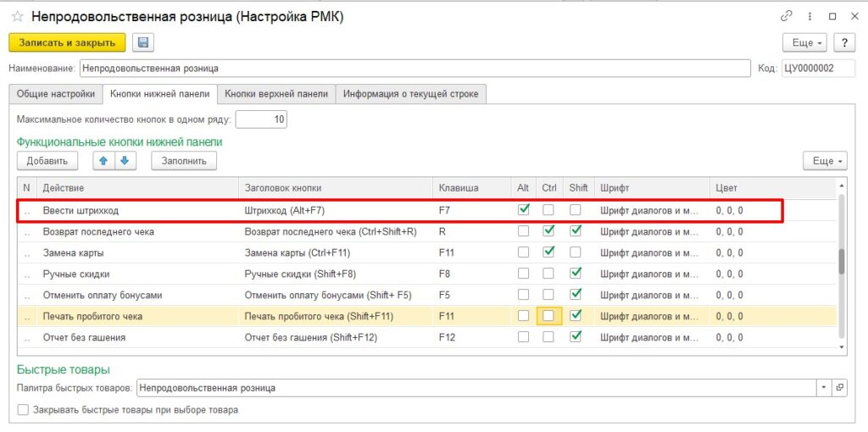This screenshot has height=432, width=868.
Task: Click the table's vertical scrollbar thumb
Action: [841, 261]
